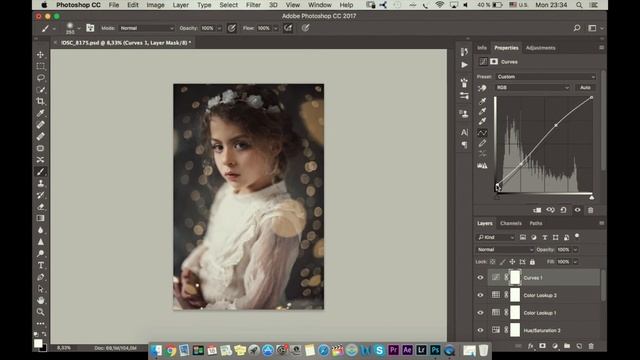
Task: Select the Gradient tool
Action: [x=40, y=218]
